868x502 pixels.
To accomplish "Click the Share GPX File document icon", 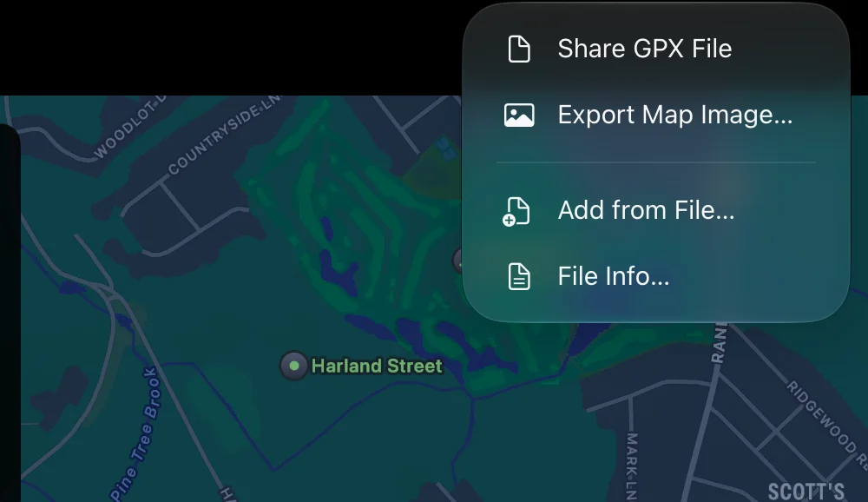I will click(x=519, y=49).
